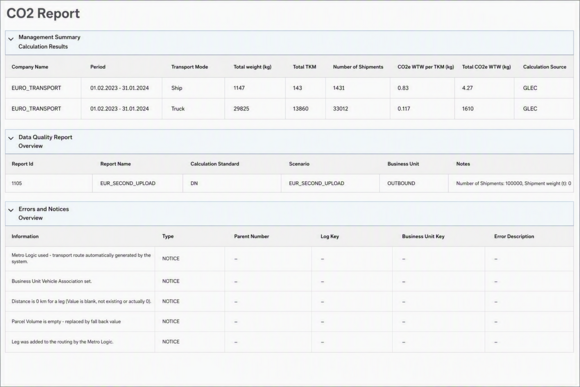Click the Company Name column header

[x=30, y=67]
